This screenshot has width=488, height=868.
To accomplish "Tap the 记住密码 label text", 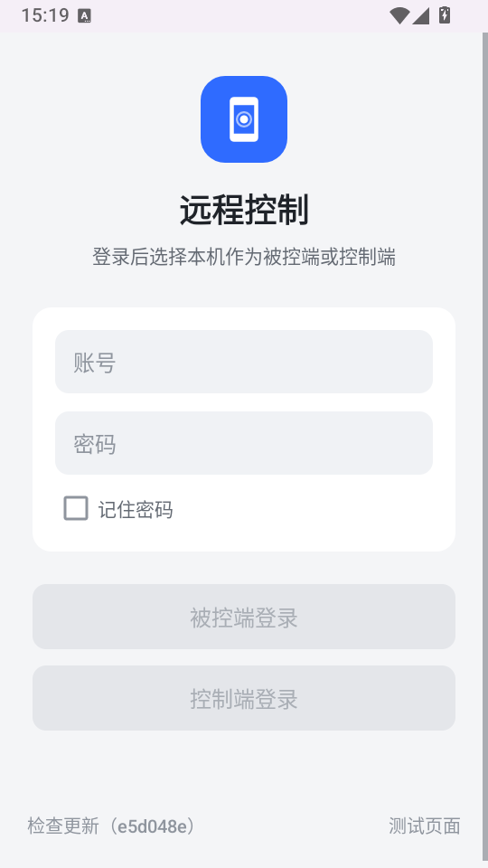I will click(x=136, y=509).
